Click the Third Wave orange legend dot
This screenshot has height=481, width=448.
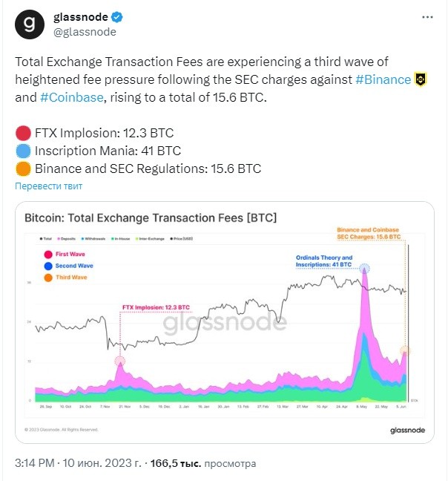[x=48, y=278]
